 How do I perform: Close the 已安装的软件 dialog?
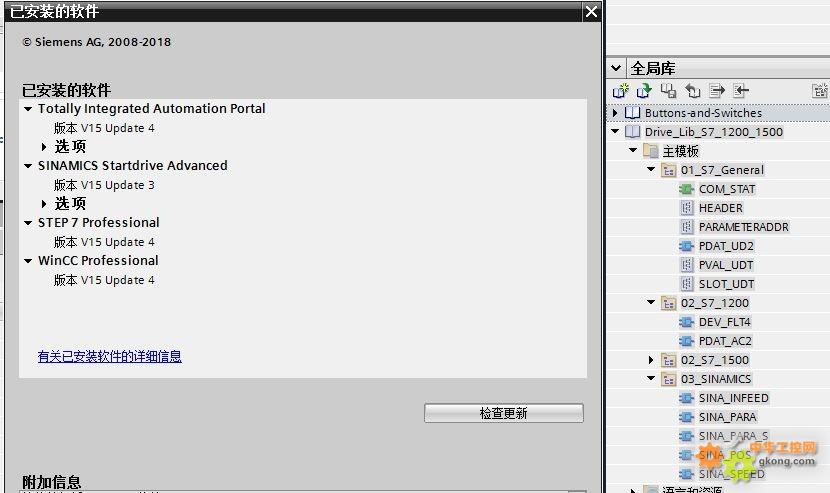click(591, 11)
